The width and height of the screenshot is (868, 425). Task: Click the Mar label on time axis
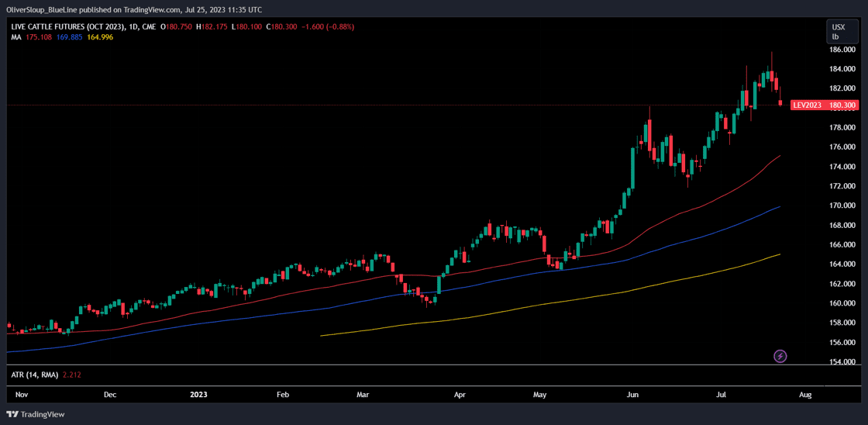click(x=363, y=395)
